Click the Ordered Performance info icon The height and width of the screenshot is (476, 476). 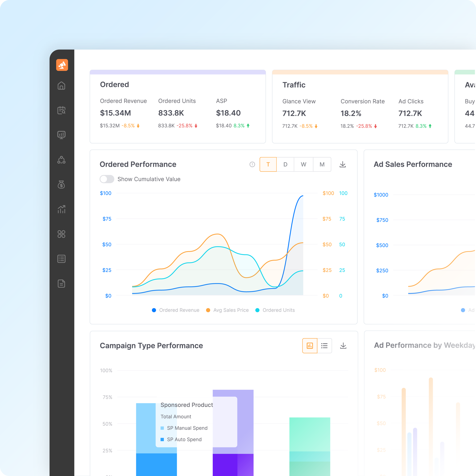[x=252, y=164]
